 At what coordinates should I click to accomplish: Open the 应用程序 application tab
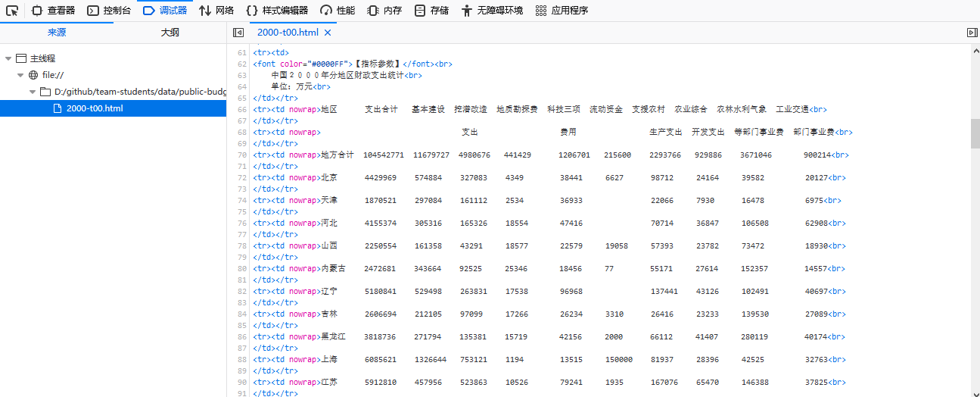click(562, 11)
